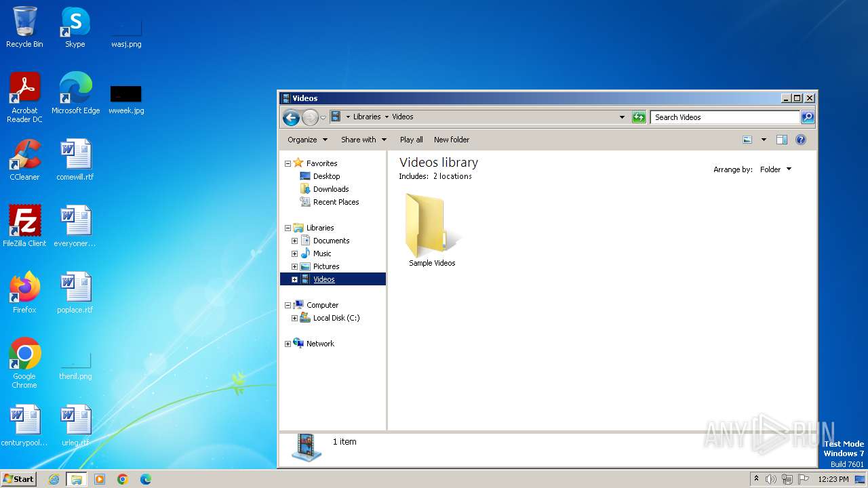Collapse the Libraries group
This screenshot has height=488, width=868.
point(288,228)
